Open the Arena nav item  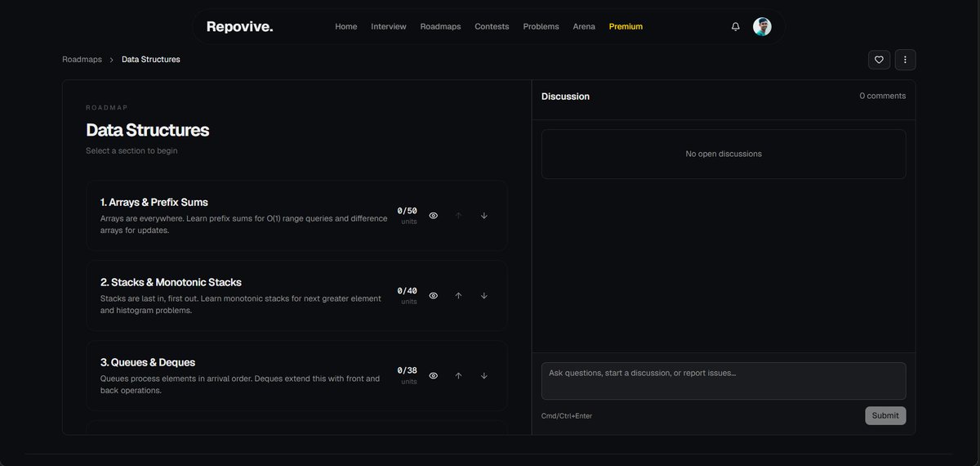tap(584, 26)
